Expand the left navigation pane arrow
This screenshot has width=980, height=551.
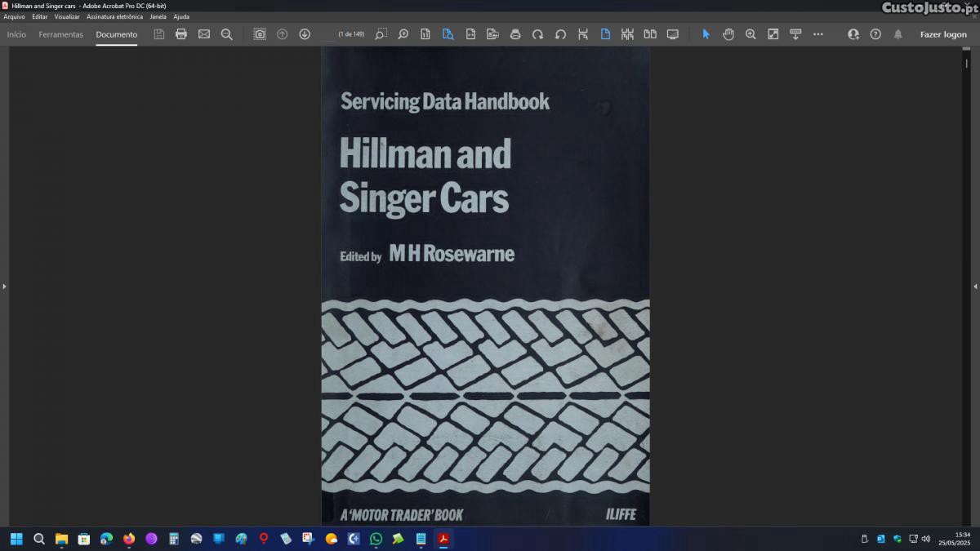coord(4,287)
